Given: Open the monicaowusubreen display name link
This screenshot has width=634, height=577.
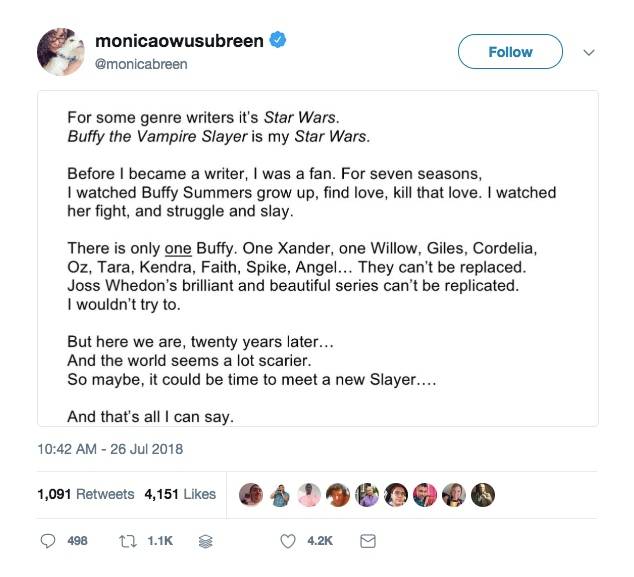Looking at the screenshot, I should point(179,41).
